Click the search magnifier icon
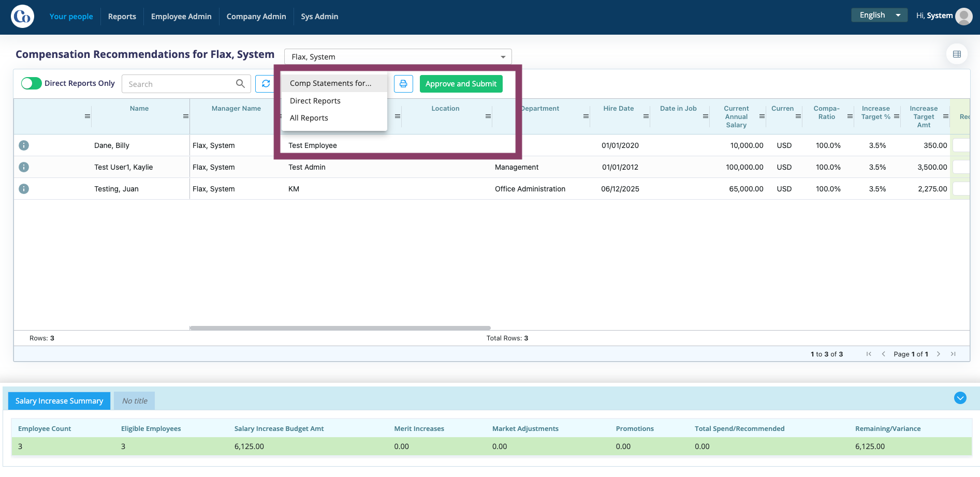The width and height of the screenshot is (980, 477). [240, 84]
